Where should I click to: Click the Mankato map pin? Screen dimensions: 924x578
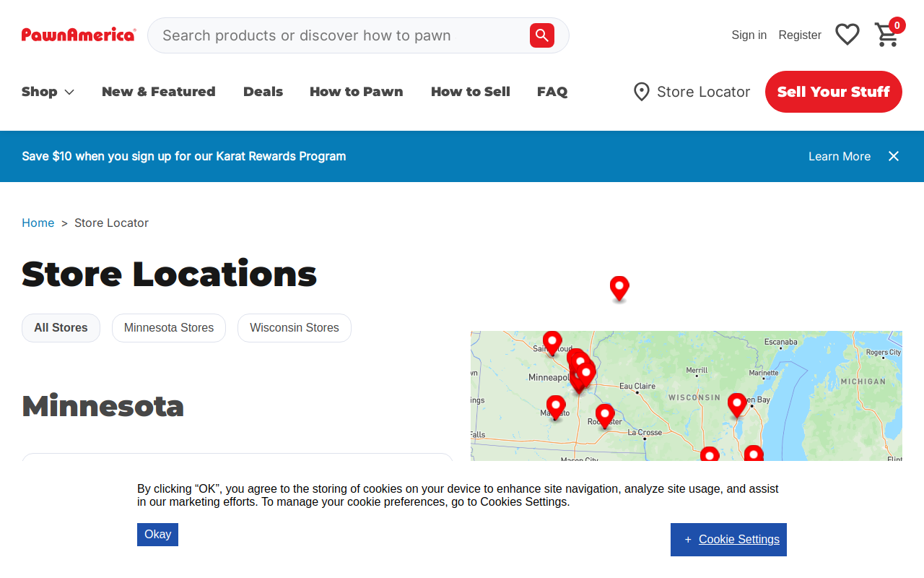[556, 407]
